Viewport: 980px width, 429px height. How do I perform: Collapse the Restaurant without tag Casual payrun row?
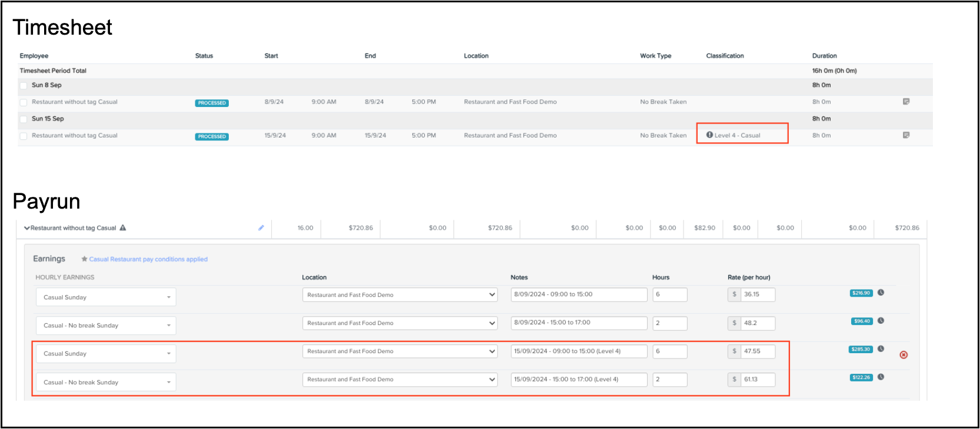pos(26,228)
